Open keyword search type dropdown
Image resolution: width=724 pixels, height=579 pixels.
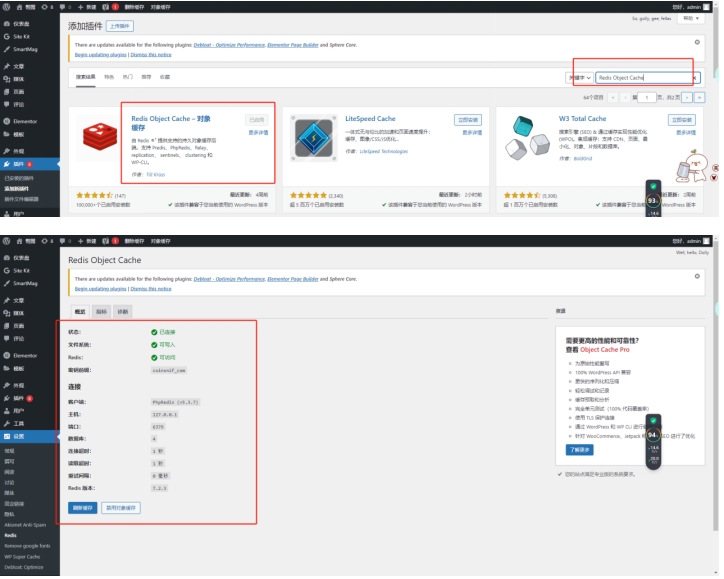(x=579, y=78)
